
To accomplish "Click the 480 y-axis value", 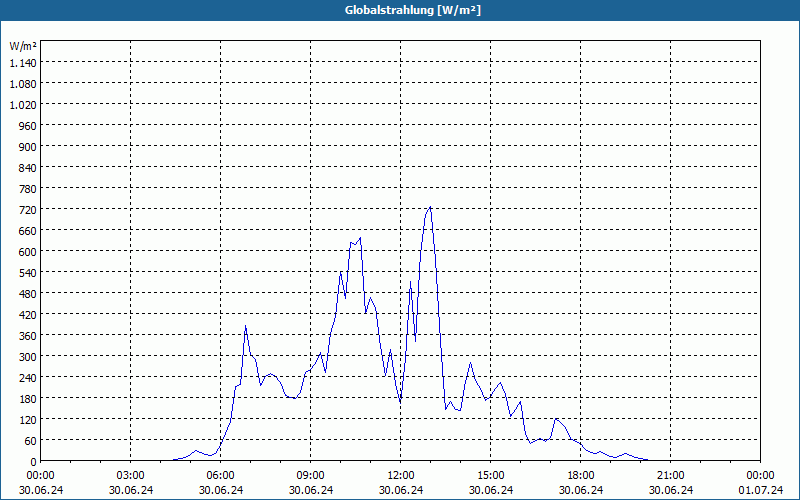I will (28, 294).
